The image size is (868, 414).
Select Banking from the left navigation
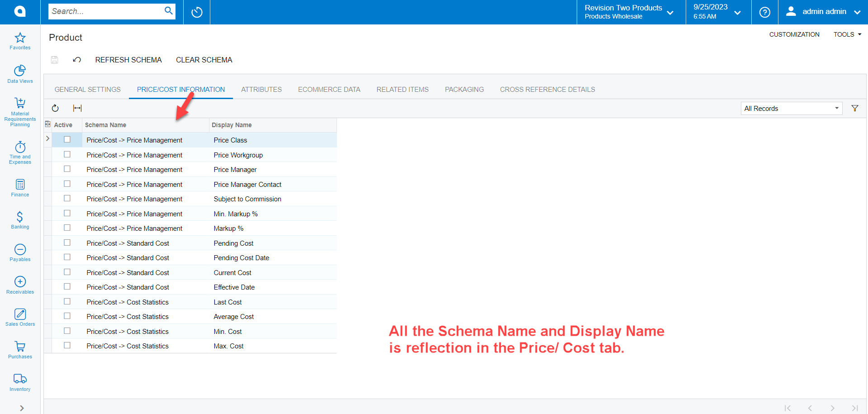point(19,220)
